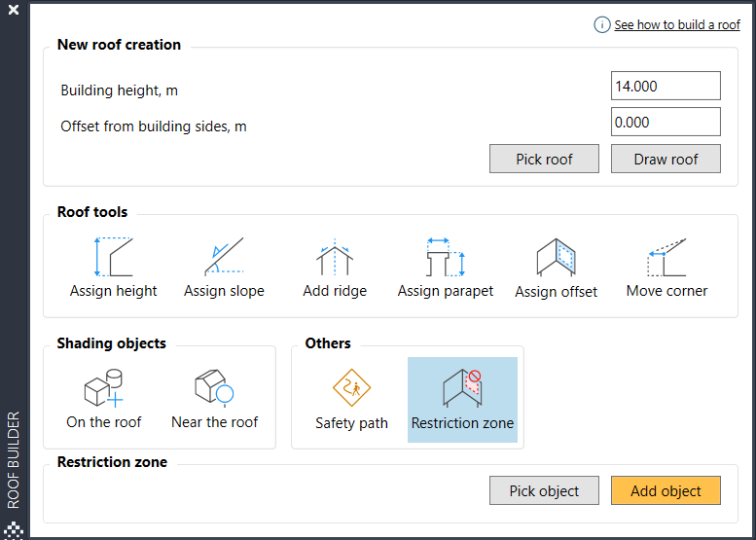Click the New roof creation heading
Viewport: 756px width, 540px height.
[x=119, y=45]
